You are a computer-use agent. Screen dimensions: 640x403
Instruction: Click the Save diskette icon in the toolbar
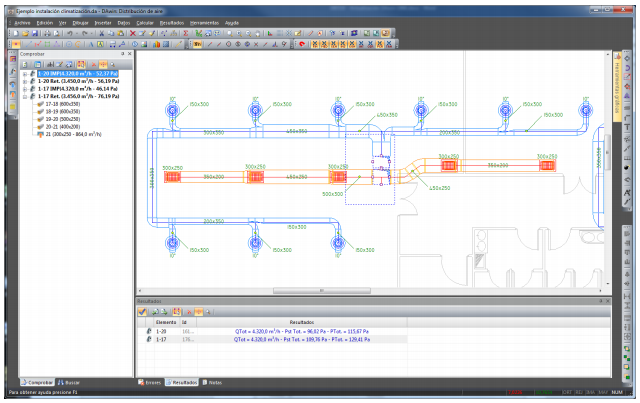(x=35, y=33)
